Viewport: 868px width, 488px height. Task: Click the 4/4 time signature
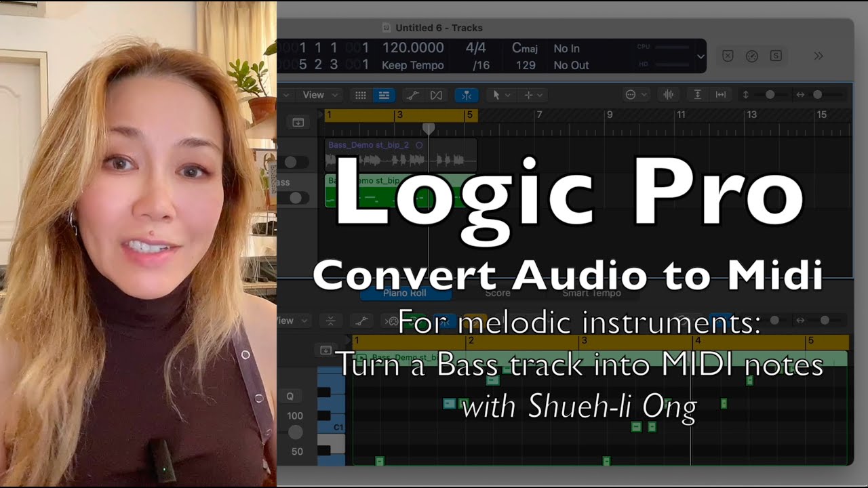[x=476, y=48]
